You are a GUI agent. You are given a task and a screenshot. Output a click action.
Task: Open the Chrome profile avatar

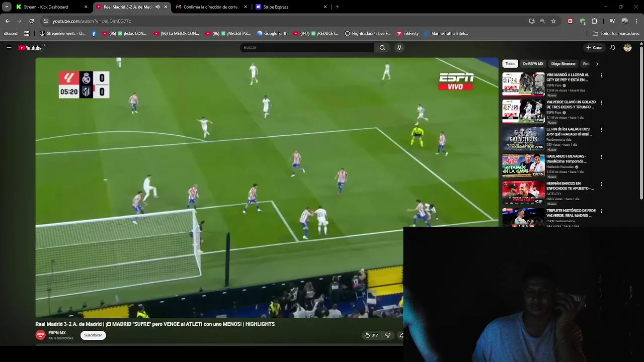pyautogui.click(x=624, y=21)
